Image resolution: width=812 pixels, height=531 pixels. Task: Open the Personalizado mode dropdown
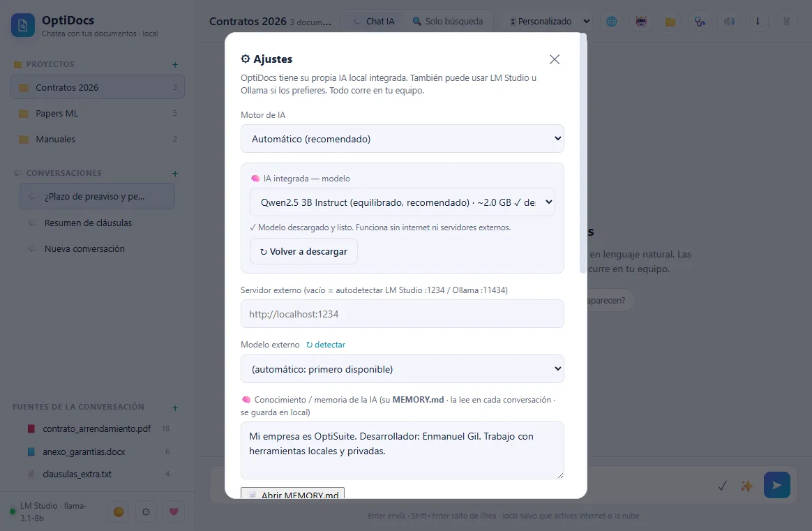coord(549,21)
